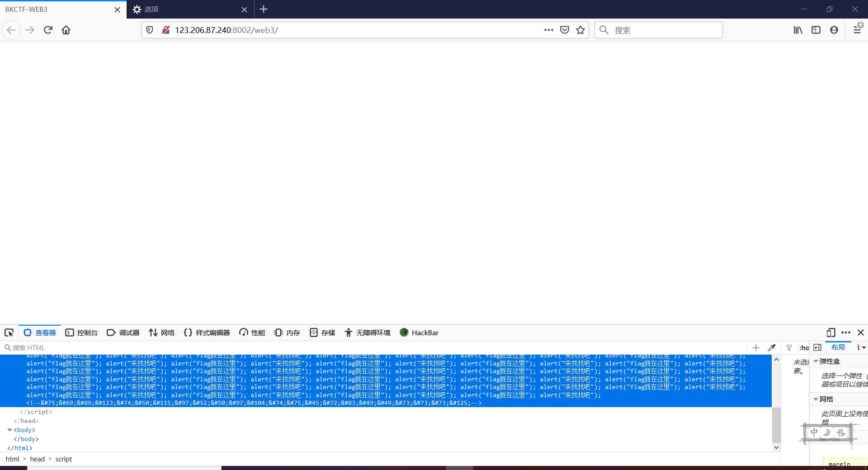The width and height of the screenshot is (868, 470).
Task: Switch to the 布局 layout tab
Action: 838,347
